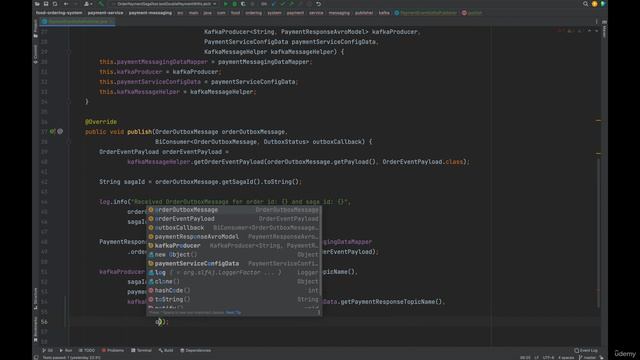This screenshot has height=360, width=640.
Task: Click the Build project hammer icon
Action: coord(101,4)
